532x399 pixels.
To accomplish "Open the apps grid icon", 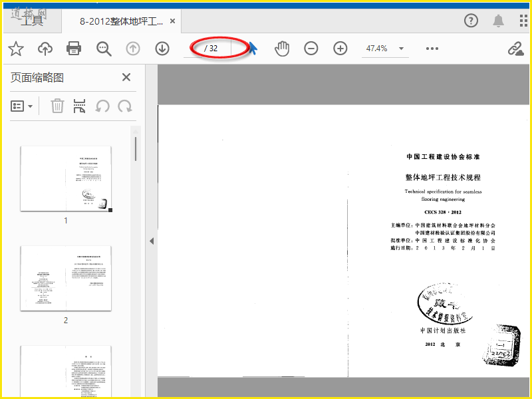I will (523, 21).
